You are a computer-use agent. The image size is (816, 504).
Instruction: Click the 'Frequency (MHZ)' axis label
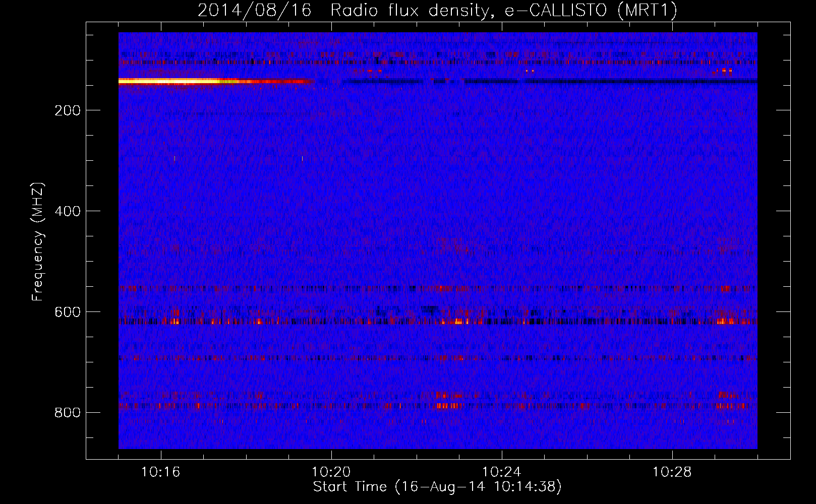tap(38, 241)
